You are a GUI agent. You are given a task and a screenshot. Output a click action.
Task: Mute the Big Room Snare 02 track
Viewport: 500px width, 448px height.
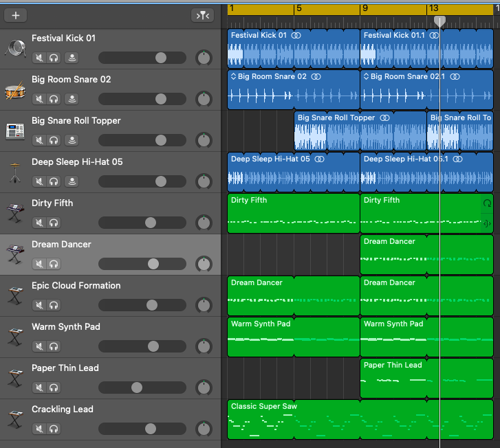pos(39,99)
